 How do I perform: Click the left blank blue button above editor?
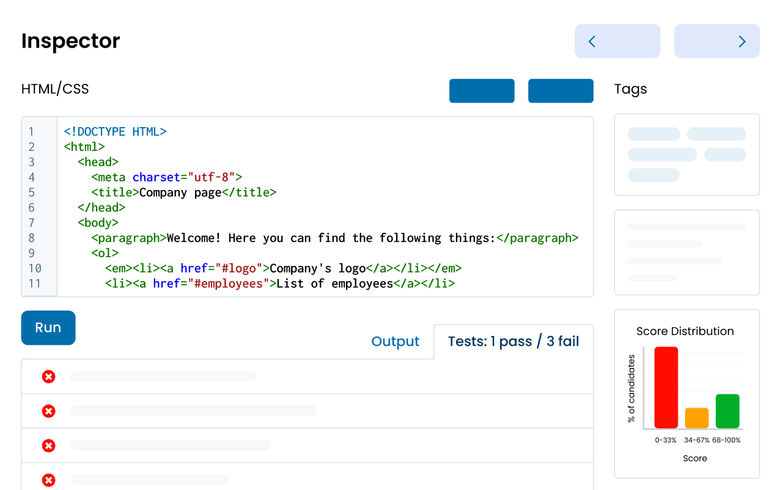tap(482, 90)
